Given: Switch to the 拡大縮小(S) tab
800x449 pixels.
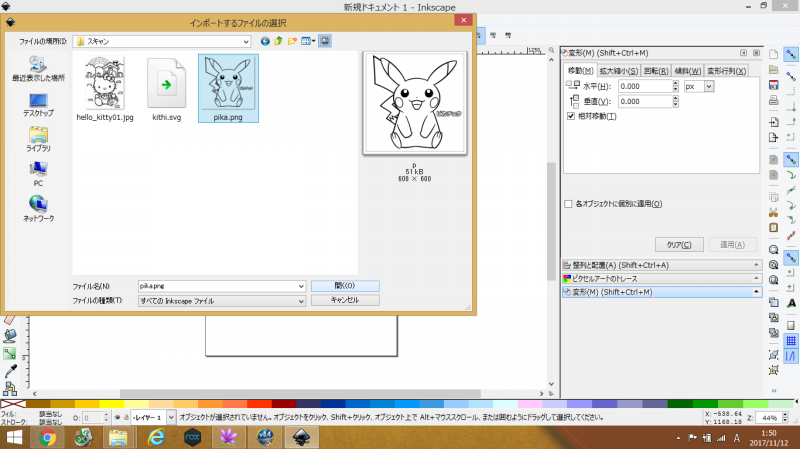Looking at the screenshot, I should 618,71.
